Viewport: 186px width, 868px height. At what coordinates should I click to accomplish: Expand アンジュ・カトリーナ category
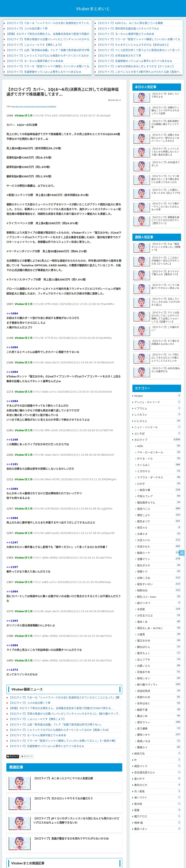[157, 402]
